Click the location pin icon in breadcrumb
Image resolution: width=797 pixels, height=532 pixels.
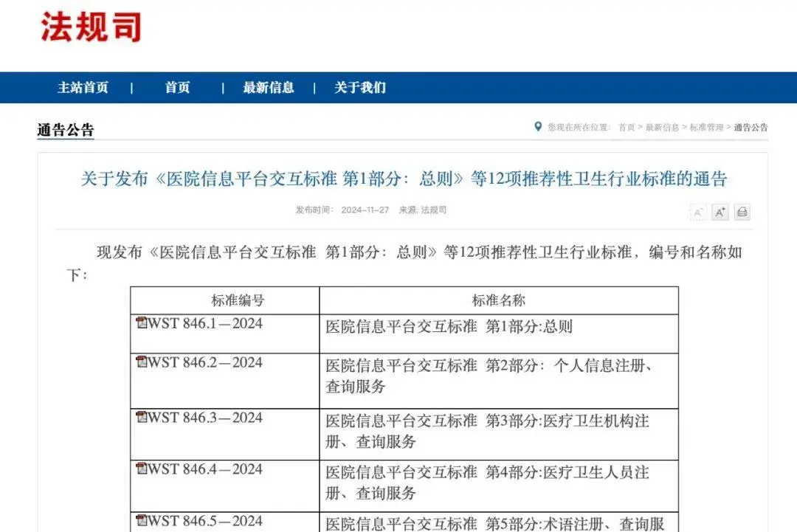click(x=538, y=126)
